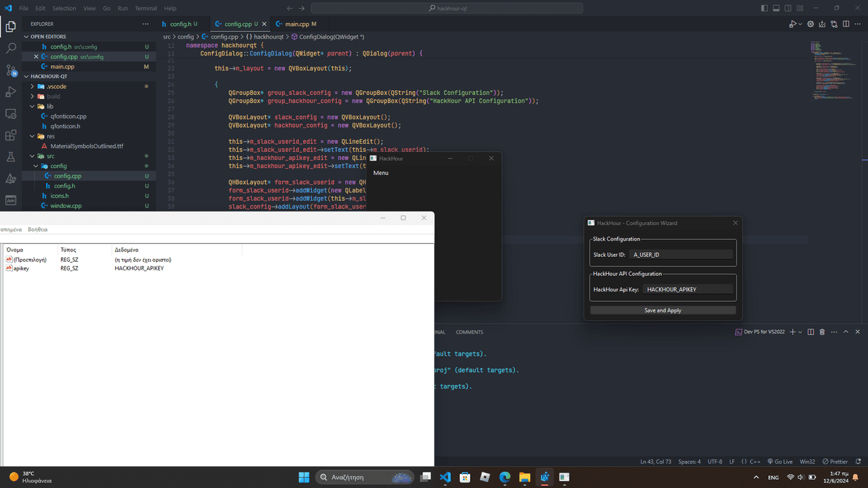Open File Explorer from the taskbar
Screen dimensions: 868x488
click(x=524, y=477)
